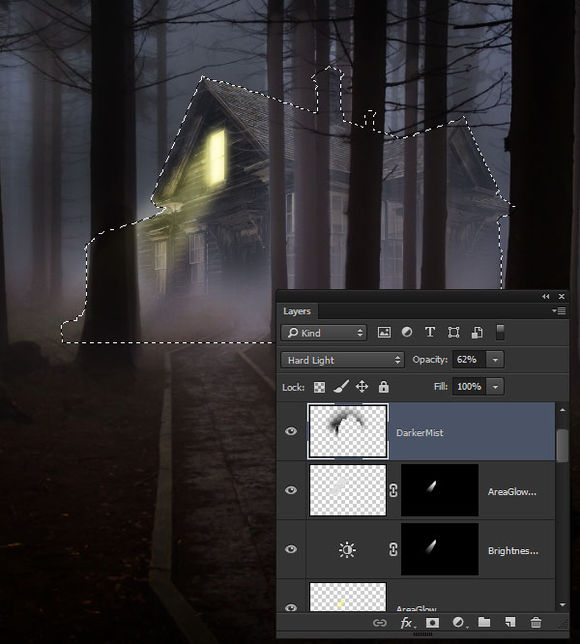Filter for smart objects icon

(477, 332)
